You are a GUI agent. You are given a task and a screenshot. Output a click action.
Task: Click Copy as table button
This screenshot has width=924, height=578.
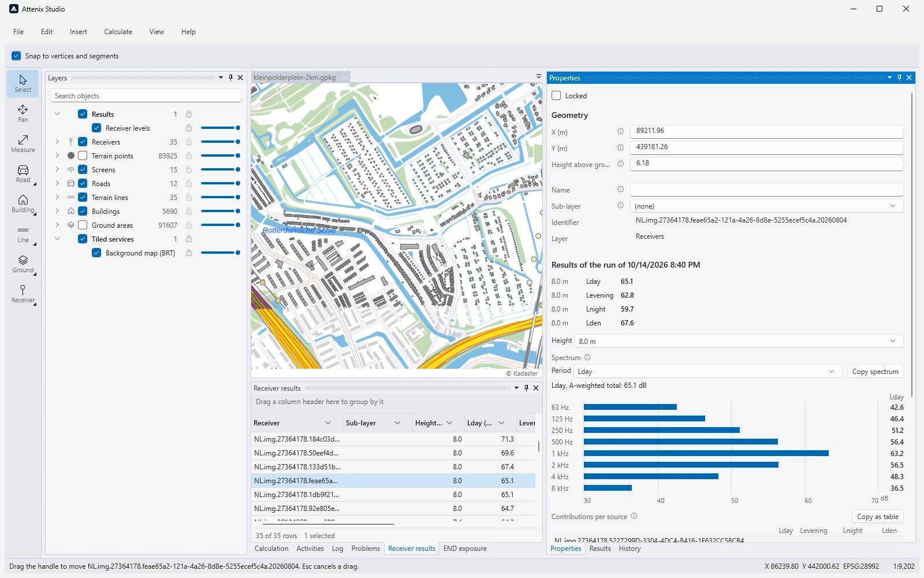(x=878, y=516)
